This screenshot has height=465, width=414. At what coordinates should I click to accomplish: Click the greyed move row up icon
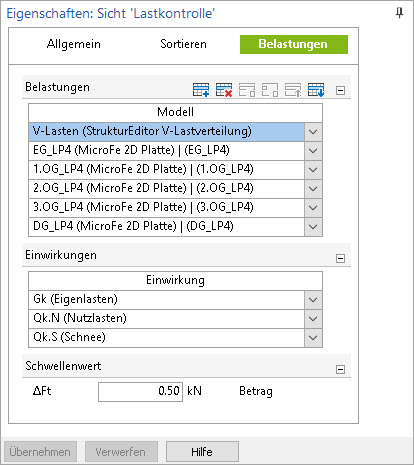(x=293, y=90)
